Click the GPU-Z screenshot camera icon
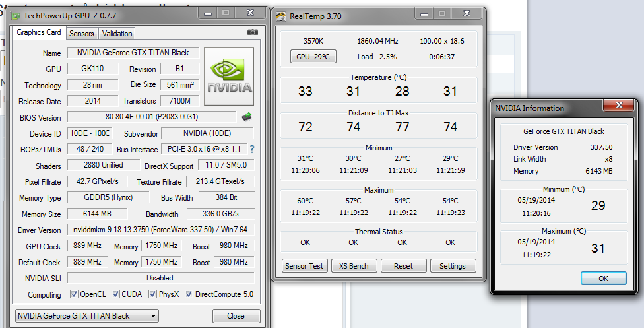 pos(253,32)
